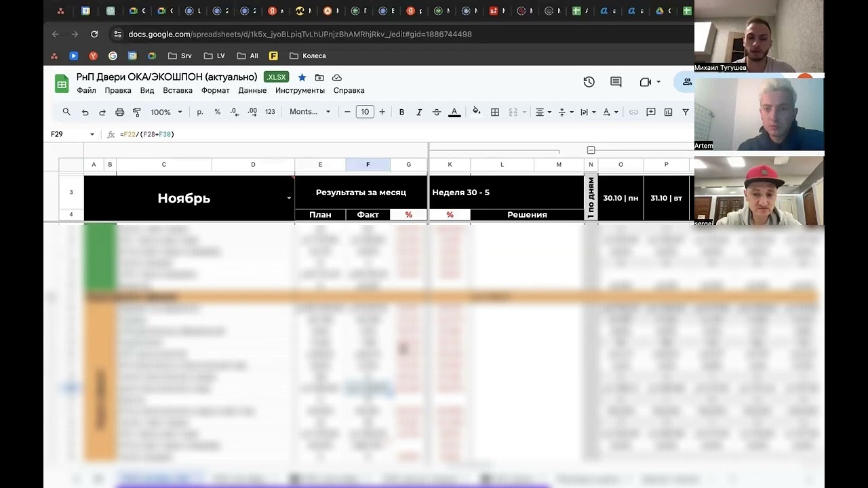Screen dimensions: 868x488
Task: Decrease font size with minus
Action: (x=347, y=112)
